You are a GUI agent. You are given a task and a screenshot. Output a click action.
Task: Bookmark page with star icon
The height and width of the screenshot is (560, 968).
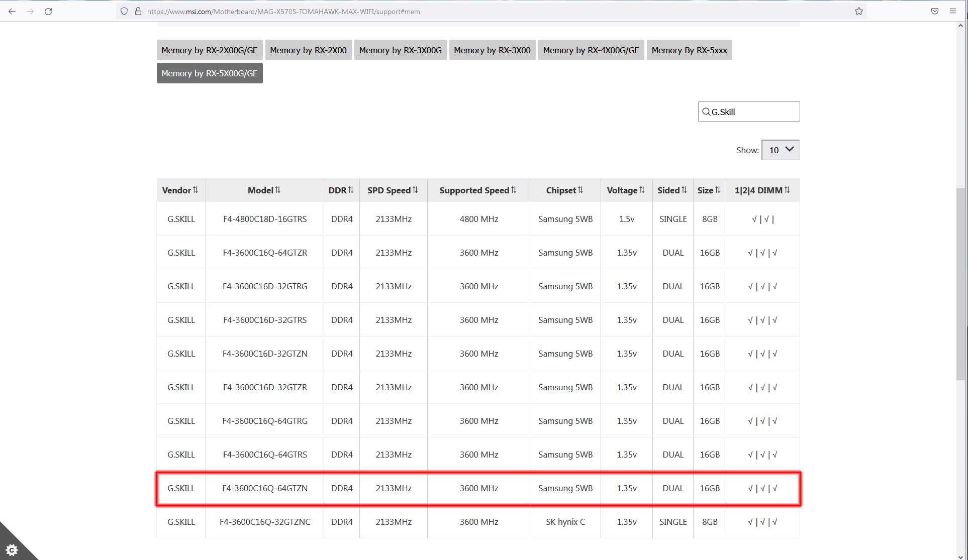coord(859,11)
